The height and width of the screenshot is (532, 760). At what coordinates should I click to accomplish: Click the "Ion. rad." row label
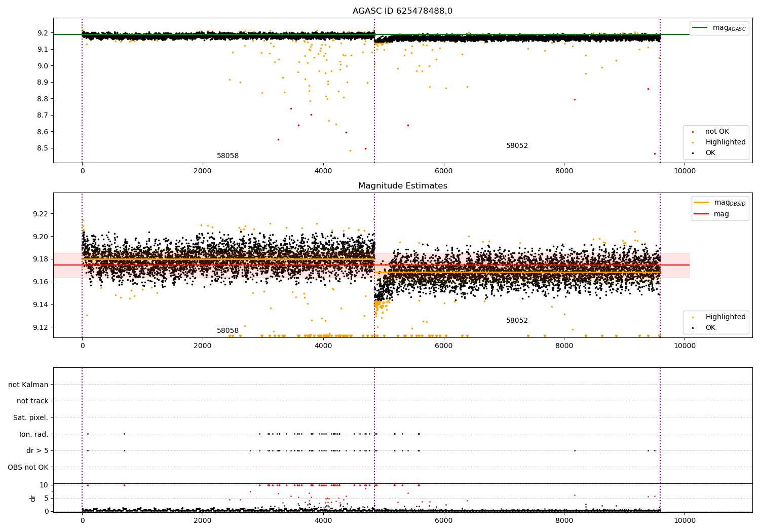(34, 434)
